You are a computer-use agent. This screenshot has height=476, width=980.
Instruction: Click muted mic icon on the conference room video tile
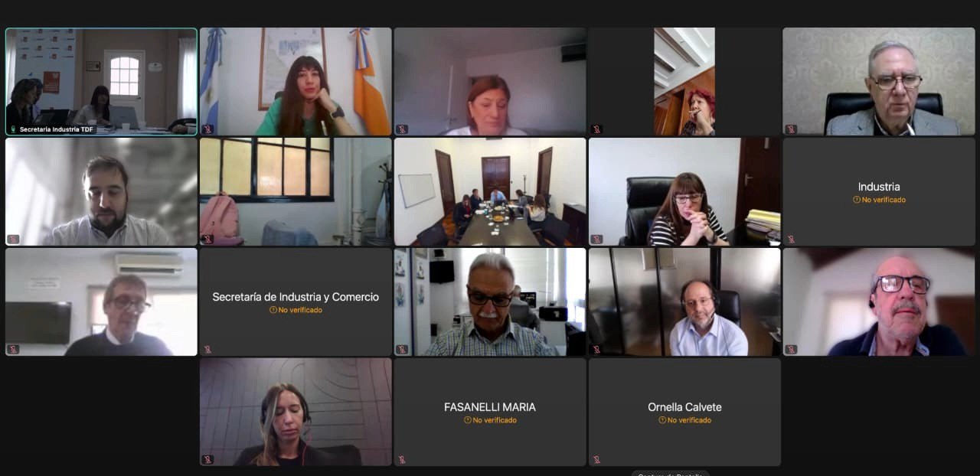click(x=402, y=240)
